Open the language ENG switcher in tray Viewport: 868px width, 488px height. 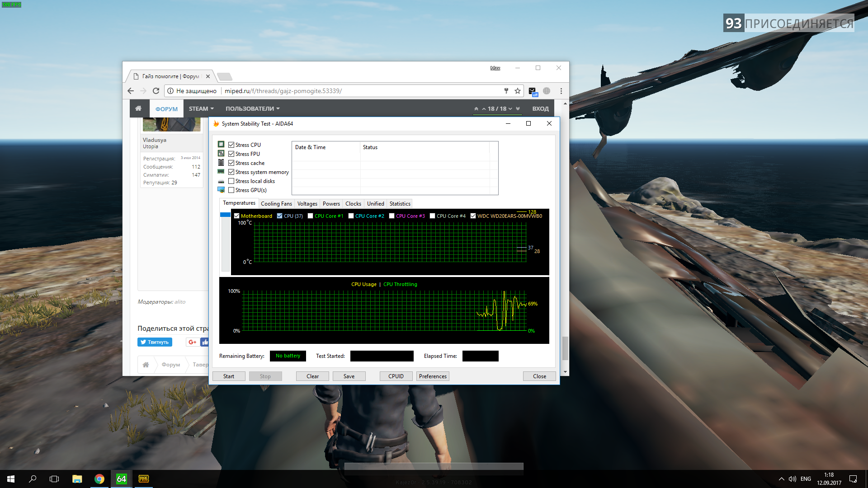click(x=806, y=479)
